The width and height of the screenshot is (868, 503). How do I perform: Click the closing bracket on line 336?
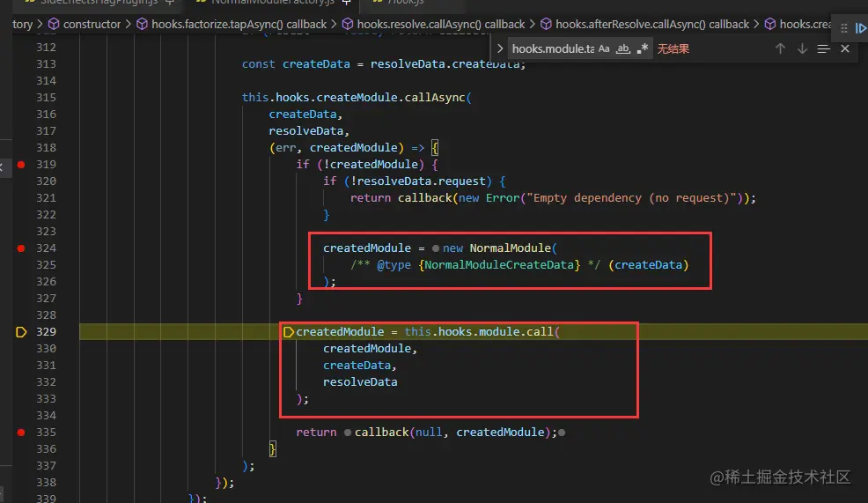(272, 448)
